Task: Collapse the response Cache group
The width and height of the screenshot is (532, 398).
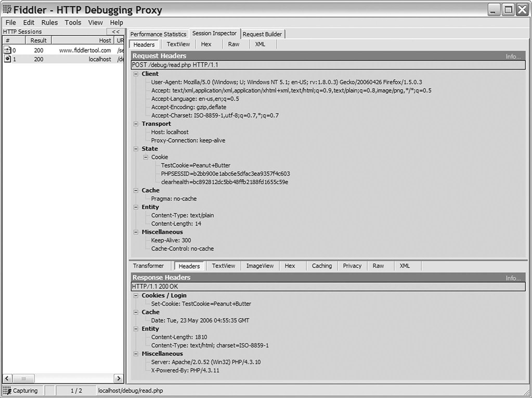Action: point(136,312)
